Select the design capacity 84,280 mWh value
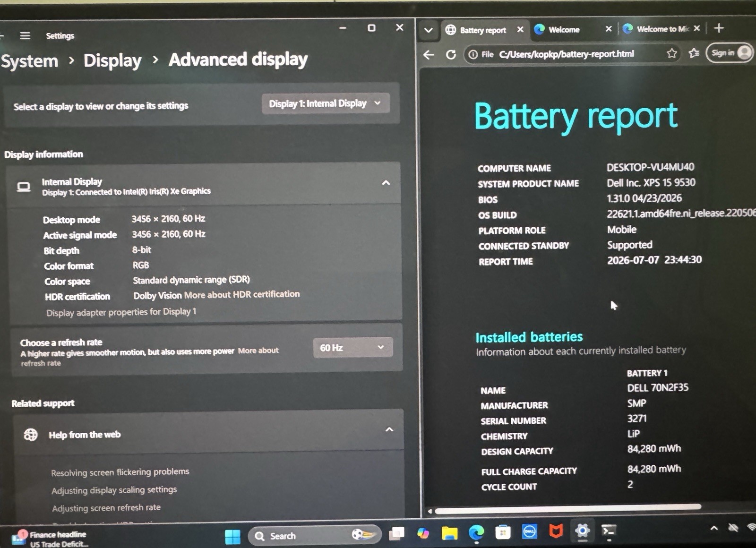The image size is (756, 548). coord(654,449)
